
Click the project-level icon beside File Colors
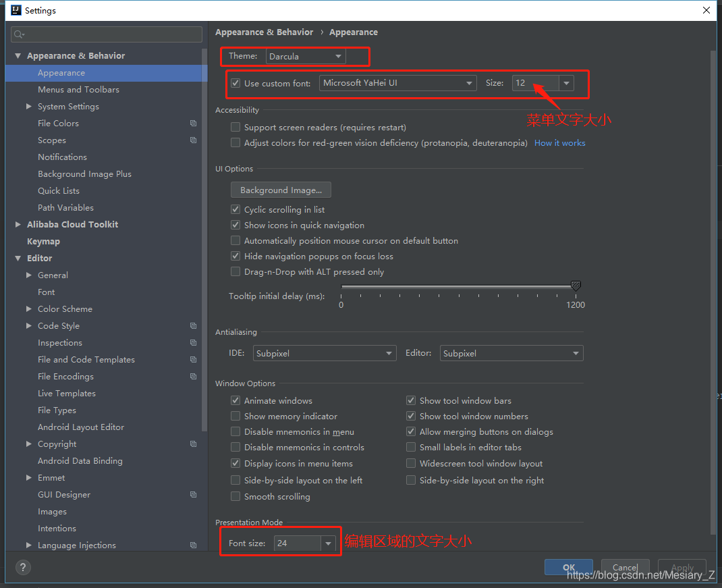click(194, 123)
